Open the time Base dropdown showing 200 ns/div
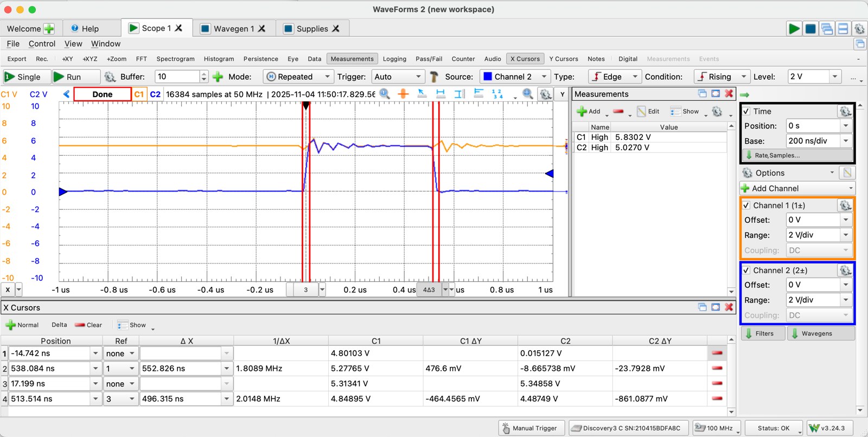This screenshot has width=868, height=437. pos(819,141)
